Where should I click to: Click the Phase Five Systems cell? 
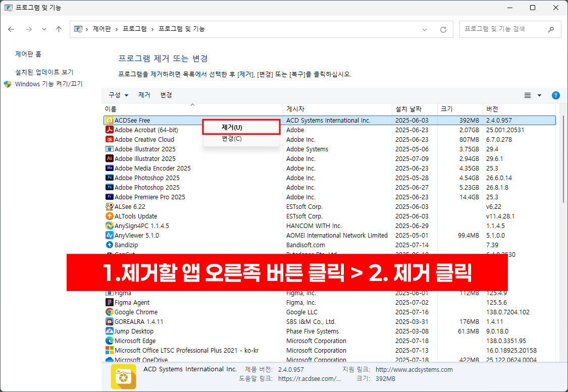tap(312, 331)
